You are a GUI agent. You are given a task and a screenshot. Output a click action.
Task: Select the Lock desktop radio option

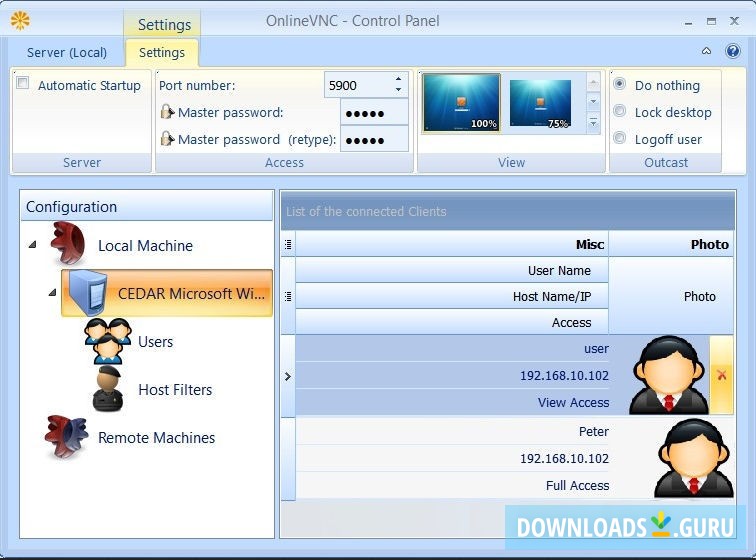[x=620, y=111]
